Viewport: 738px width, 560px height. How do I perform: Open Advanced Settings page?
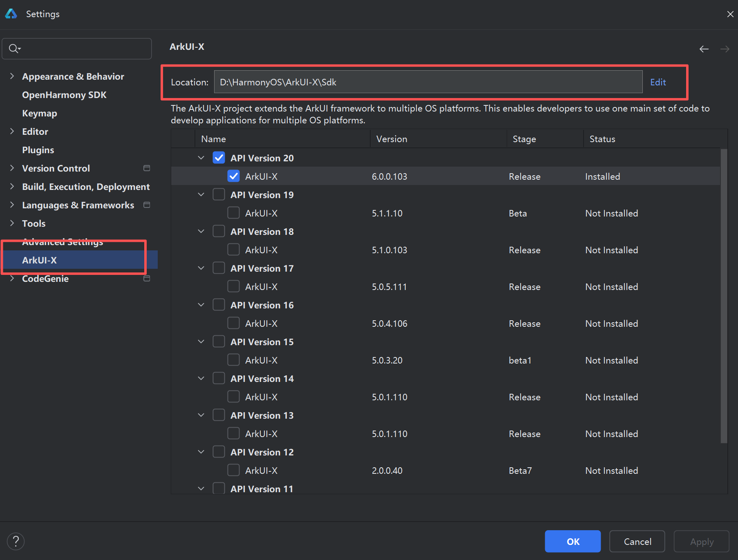(x=63, y=242)
